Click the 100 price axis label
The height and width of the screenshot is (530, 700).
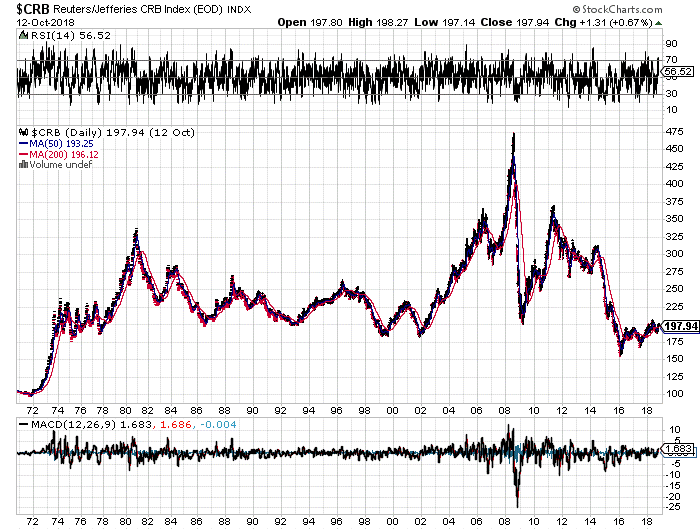tap(674, 393)
